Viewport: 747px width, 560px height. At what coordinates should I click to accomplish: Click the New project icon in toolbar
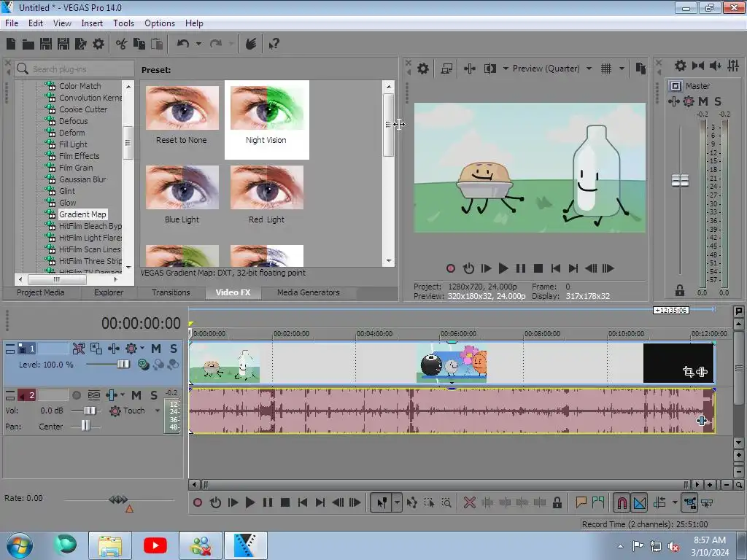(x=11, y=44)
